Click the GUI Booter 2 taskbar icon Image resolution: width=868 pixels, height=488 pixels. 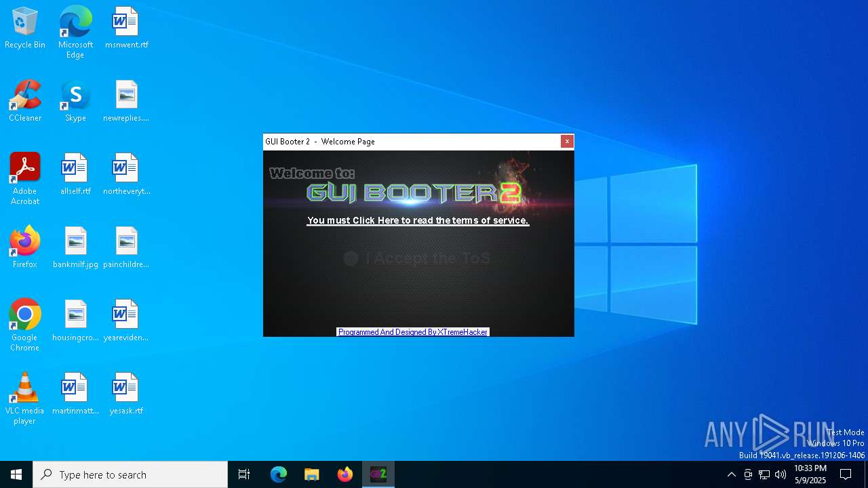(378, 474)
